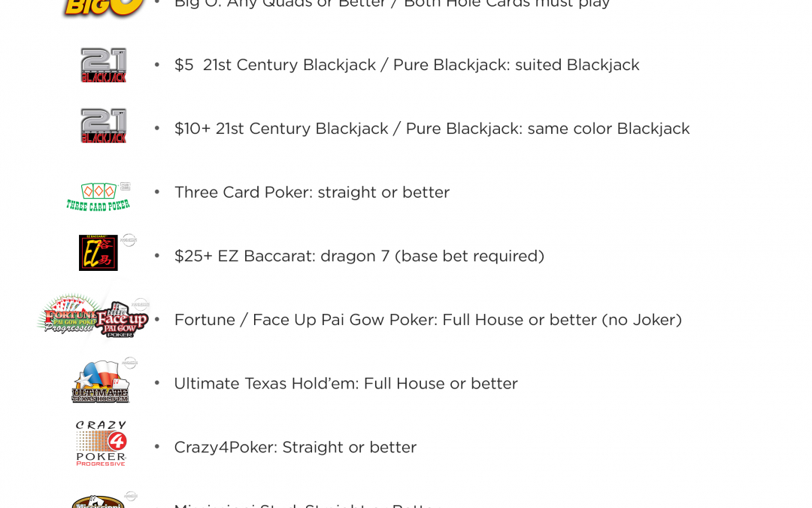812x508 pixels.
Task: Open the EZ Baccarat logo
Action: point(98,253)
